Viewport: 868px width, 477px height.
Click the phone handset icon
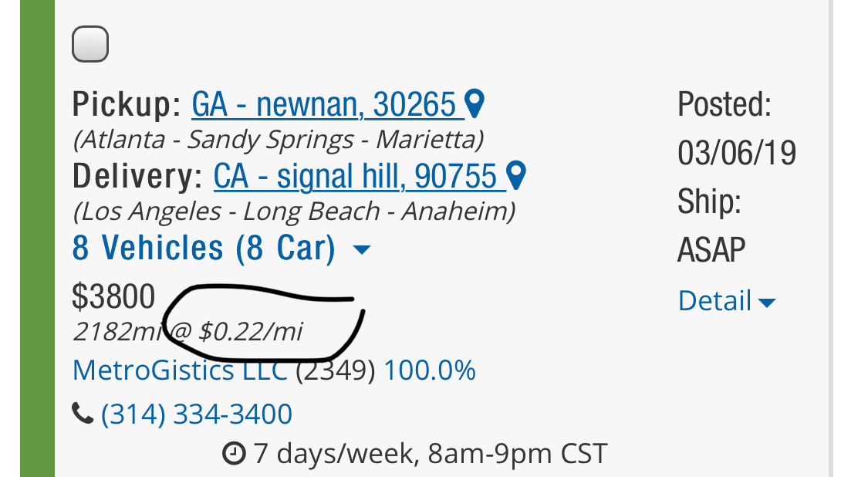(83, 414)
